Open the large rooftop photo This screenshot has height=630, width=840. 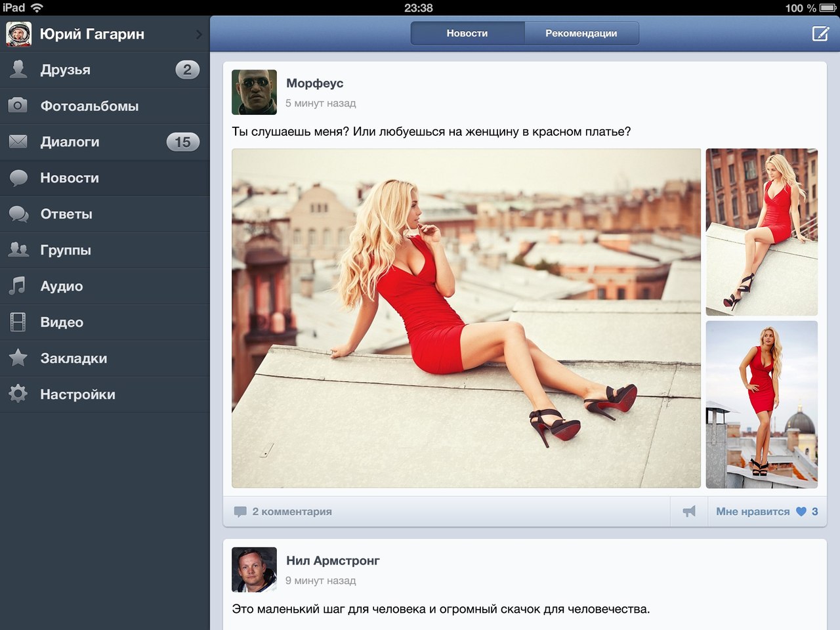[466, 318]
